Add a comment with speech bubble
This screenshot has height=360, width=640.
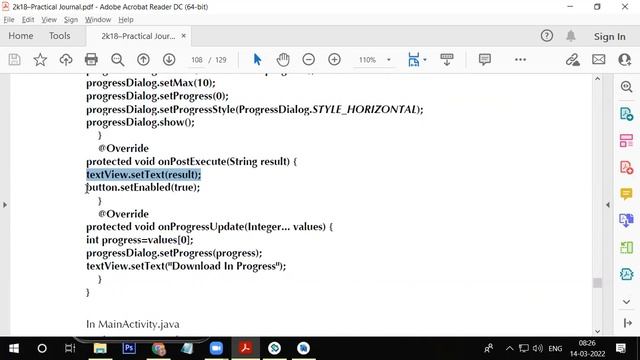(x=484, y=60)
